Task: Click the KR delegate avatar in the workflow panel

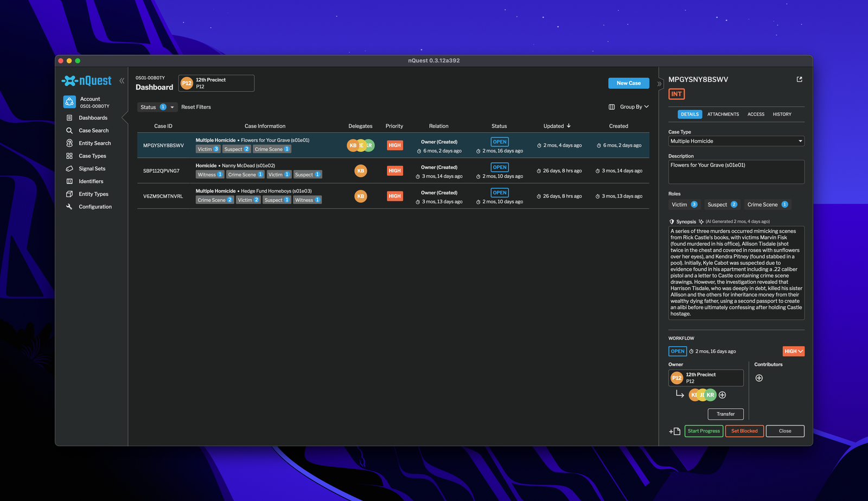Action: point(711,395)
